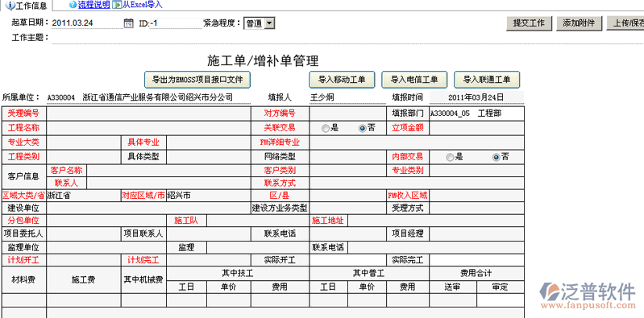Screen dimensions: 644x318
Task: Click the 受理编号 input field
Action: [148, 114]
